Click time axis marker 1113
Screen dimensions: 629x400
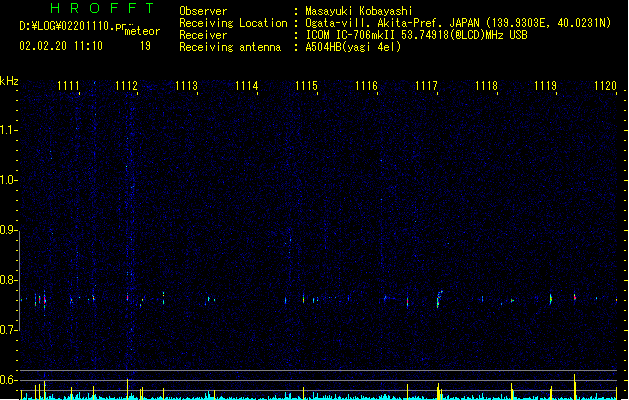(187, 86)
